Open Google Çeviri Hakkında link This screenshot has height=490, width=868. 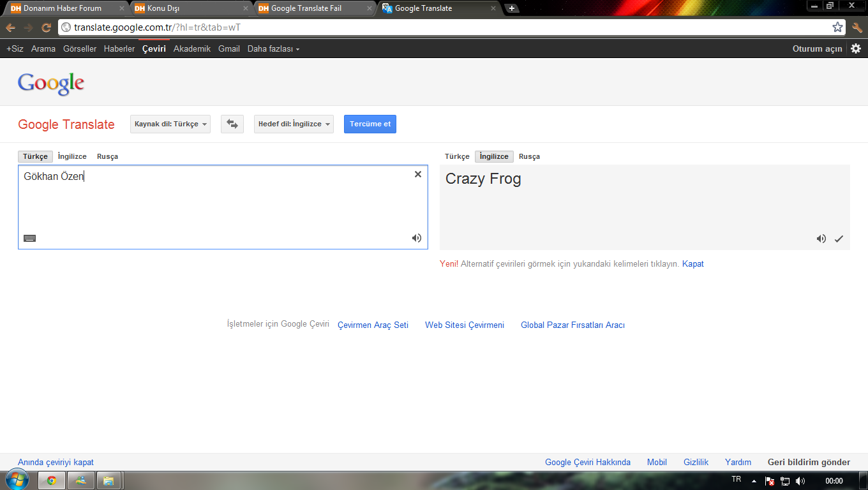(588, 462)
